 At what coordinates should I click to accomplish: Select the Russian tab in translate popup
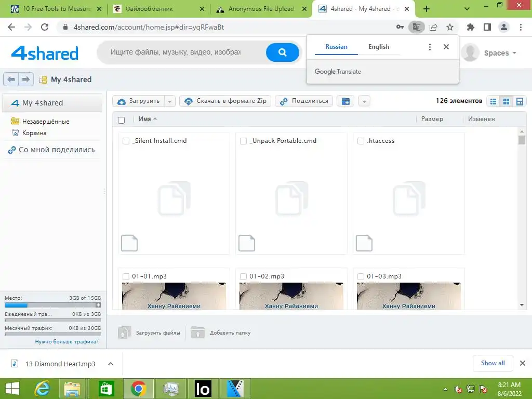tap(336, 47)
